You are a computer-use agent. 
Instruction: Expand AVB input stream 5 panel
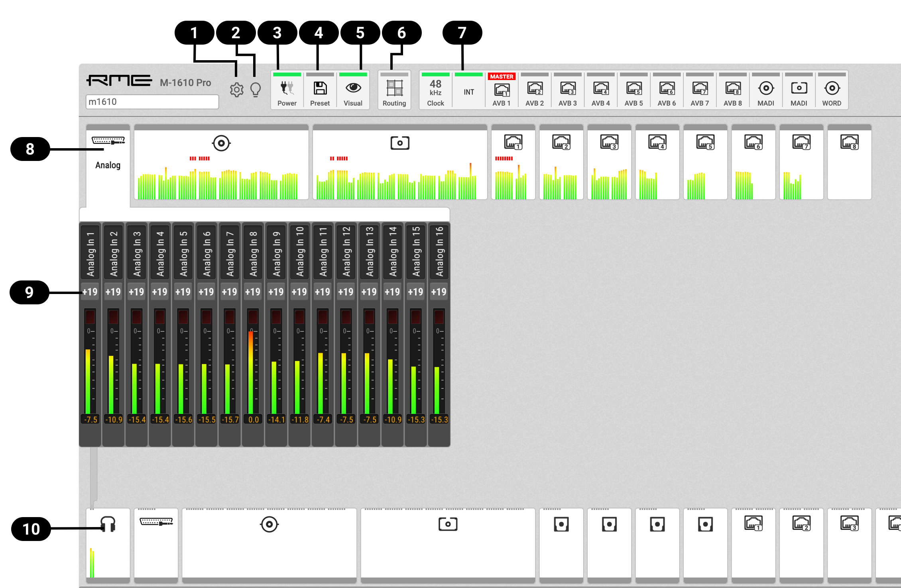[x=705, y=162]
